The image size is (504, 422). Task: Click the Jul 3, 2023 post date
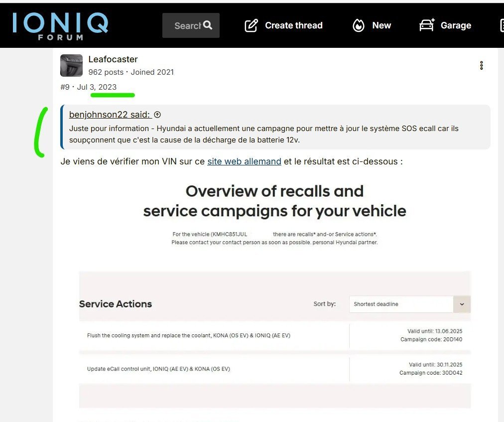pos(97,87)
